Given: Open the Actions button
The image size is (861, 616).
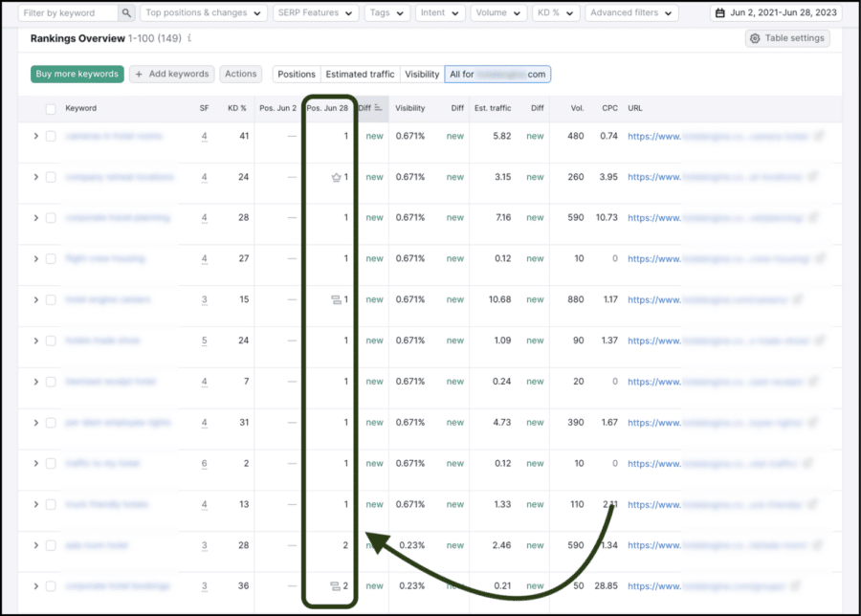Looking at the screenshot, I should [x=240, y=73].
